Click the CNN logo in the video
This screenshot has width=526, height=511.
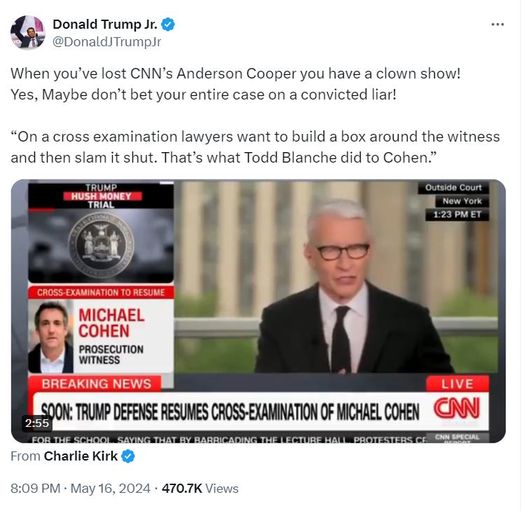[457, 409]
